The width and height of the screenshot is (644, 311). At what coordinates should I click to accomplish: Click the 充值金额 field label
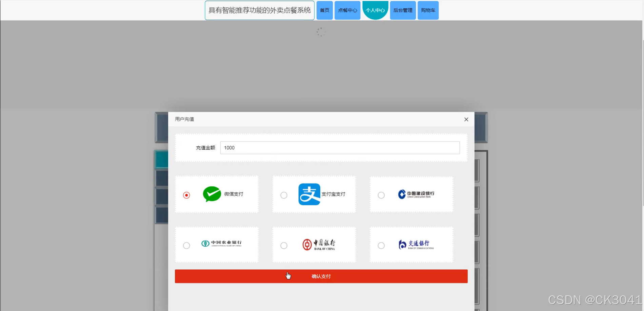205,148
